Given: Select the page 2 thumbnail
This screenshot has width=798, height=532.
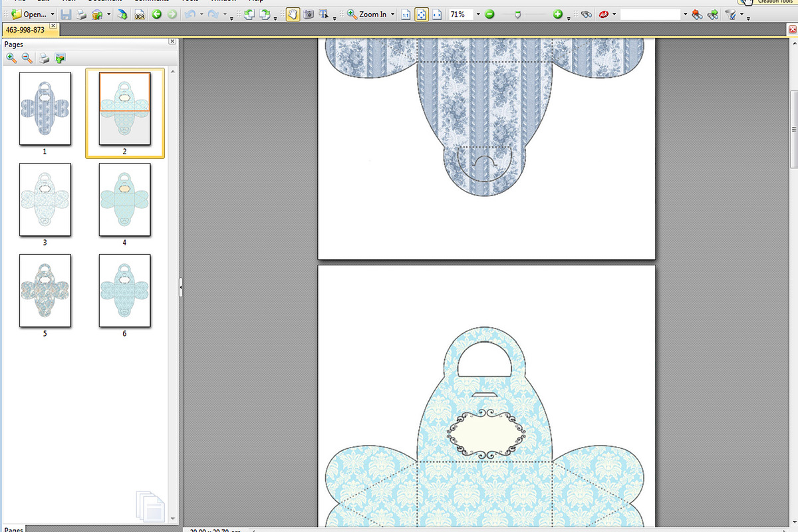Looking at the screenshot, I should point(125,108).
